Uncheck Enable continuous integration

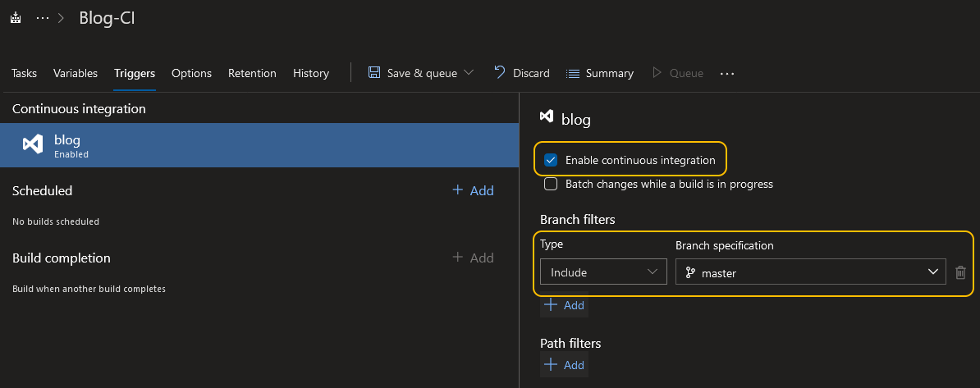click(x=551, y=160)
